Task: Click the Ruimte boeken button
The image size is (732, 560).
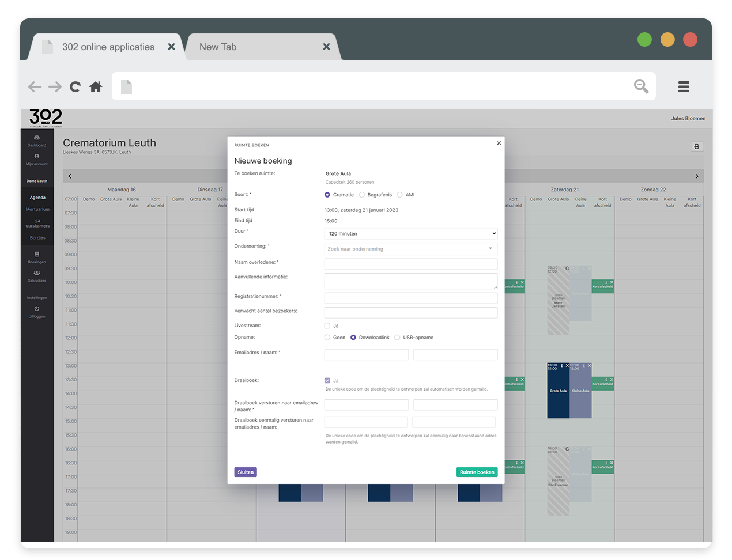Action: pos(477,472)
